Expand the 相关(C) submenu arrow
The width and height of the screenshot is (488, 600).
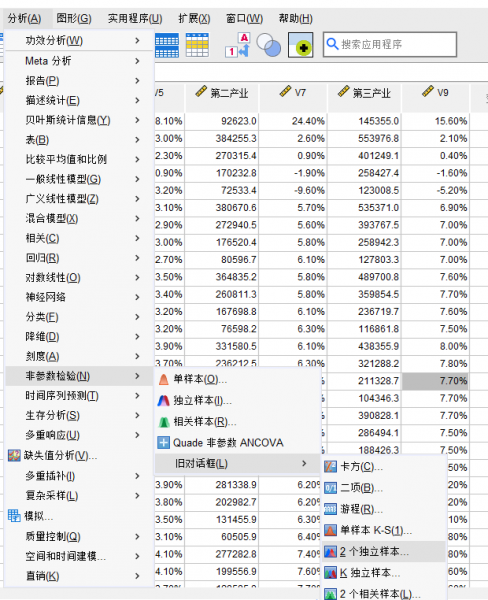[137, 238]
